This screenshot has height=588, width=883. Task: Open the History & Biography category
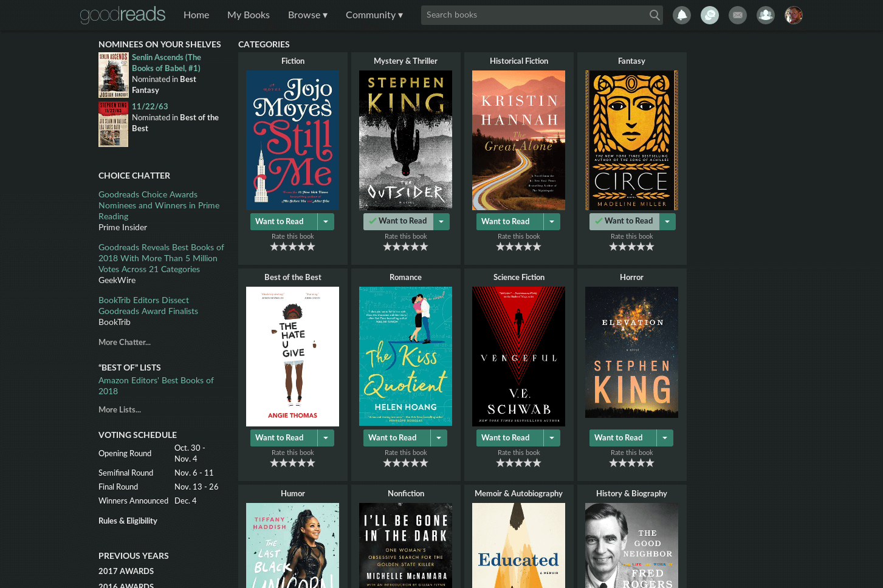click(631, 493)
